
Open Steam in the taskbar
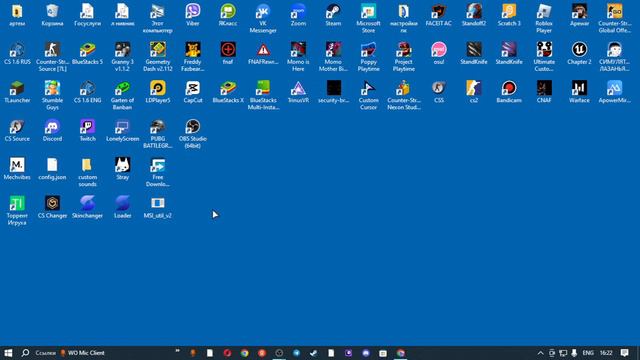[x=313, y=353]
